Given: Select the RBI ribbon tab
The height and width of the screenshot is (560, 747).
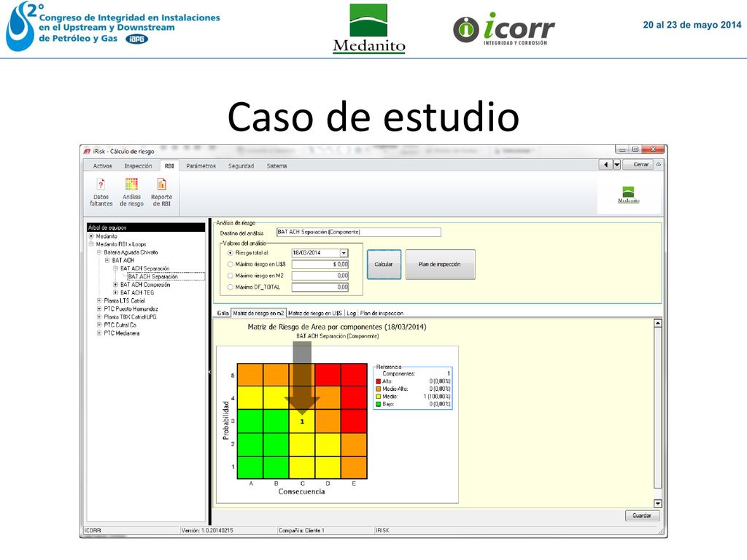Looking at the screenshot, I should 169,166.
